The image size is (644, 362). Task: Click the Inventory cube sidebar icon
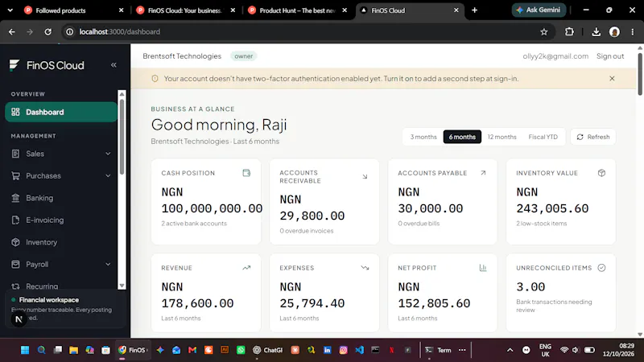coord(15,242)
